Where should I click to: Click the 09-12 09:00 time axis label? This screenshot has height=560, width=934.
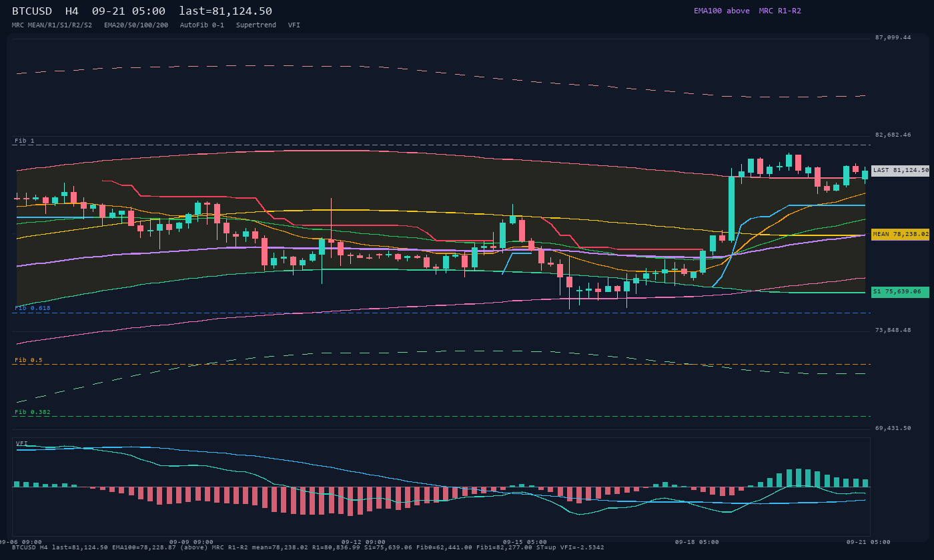point(364,542)
